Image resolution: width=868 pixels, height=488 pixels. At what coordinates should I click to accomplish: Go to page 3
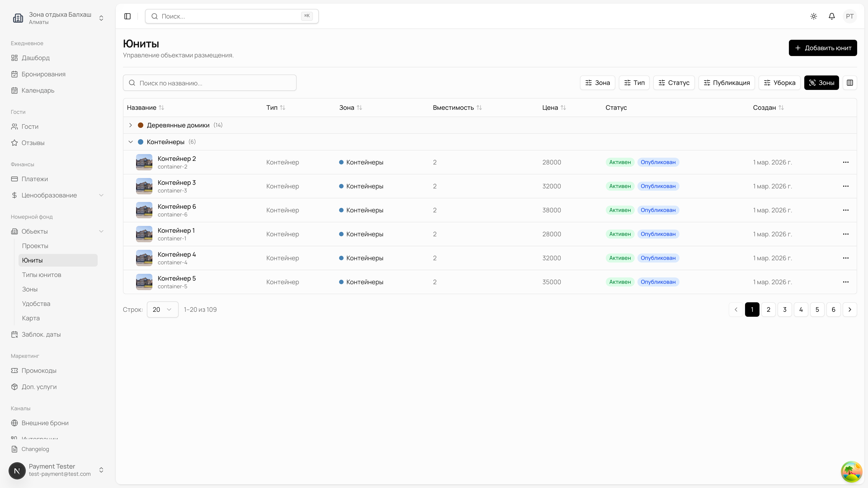pyautogui.click(x=784, y=310)
